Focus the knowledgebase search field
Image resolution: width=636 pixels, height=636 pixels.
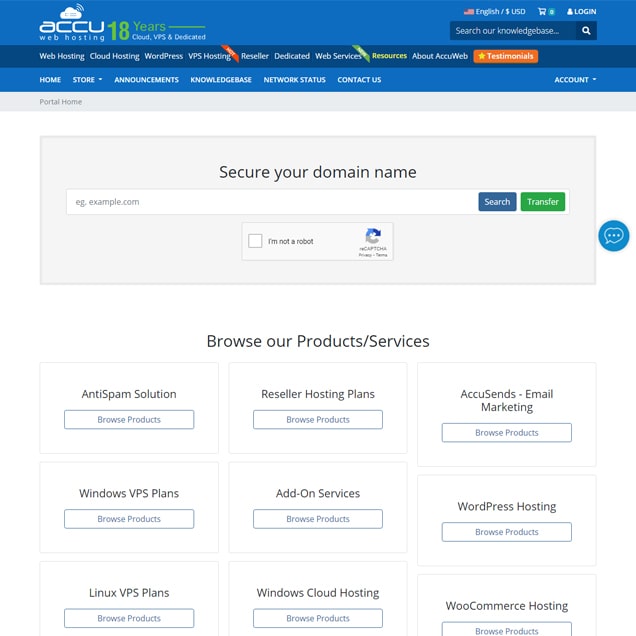[513, 30]
